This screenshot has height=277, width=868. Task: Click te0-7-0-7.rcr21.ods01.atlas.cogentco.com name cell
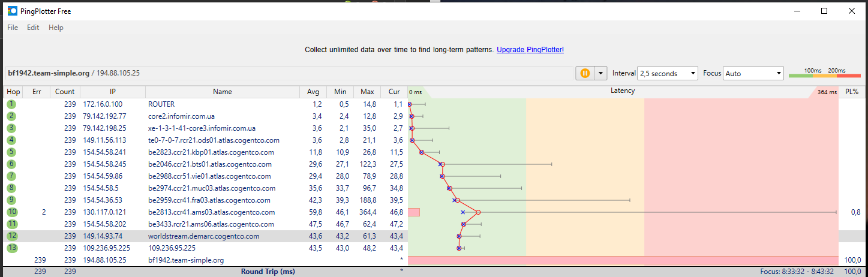click(x=214, y=140)
